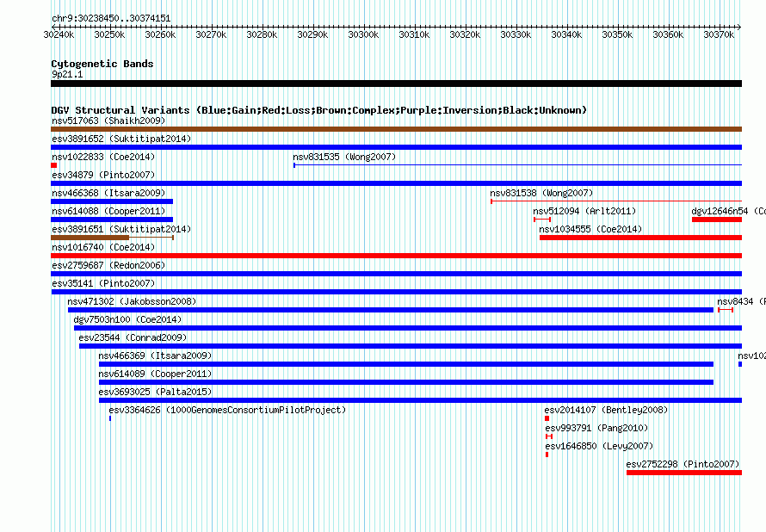Select the dgv7503n100 (Coe2014) label

pyautogui.click(x=127, y=319)
